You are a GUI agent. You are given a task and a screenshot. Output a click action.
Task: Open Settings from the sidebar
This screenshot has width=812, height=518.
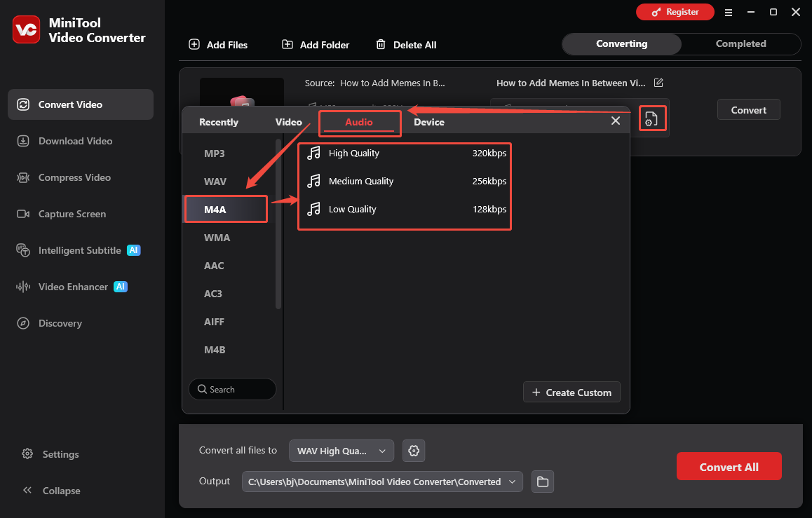[50, 454]
